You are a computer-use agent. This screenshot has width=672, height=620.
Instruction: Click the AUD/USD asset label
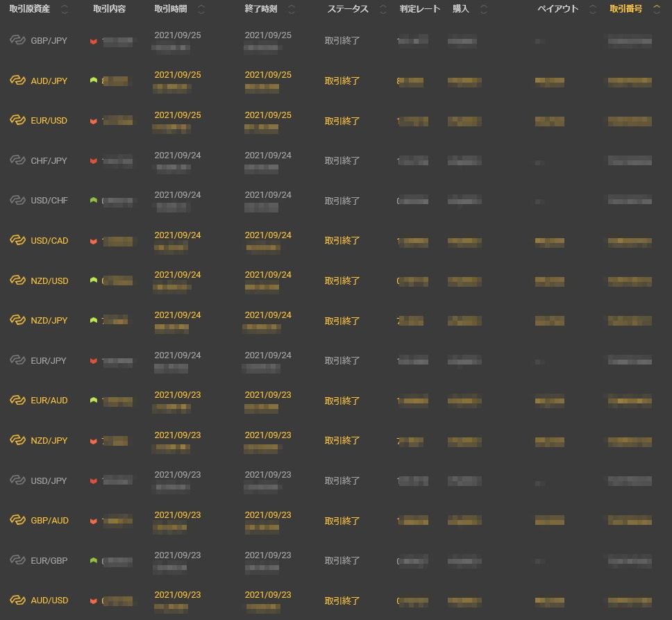49,601
